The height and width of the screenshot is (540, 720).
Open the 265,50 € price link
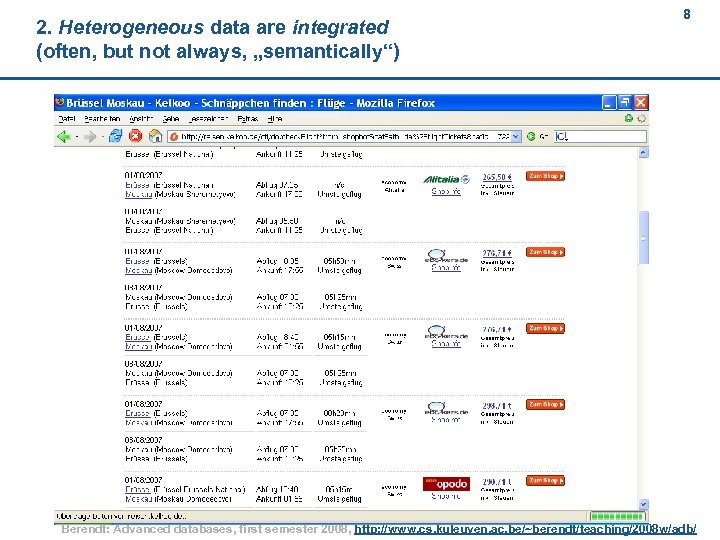(497, 177)
